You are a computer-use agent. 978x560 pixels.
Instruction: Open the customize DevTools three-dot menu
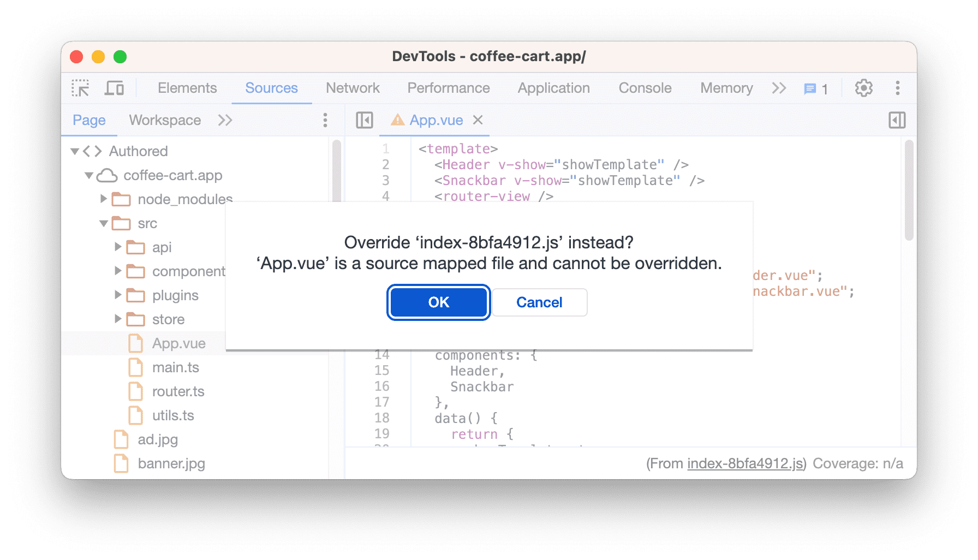pyautogui.click(x=897, y=88)
